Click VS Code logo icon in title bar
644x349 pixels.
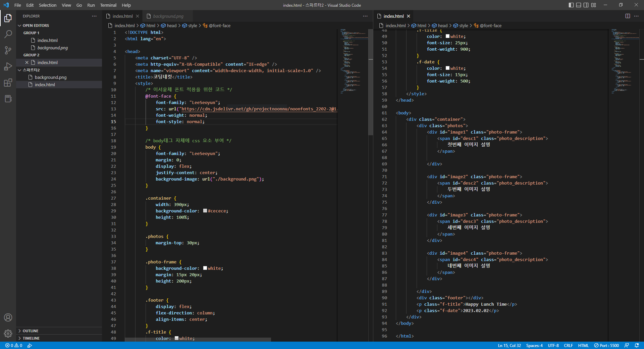point(6,5)
